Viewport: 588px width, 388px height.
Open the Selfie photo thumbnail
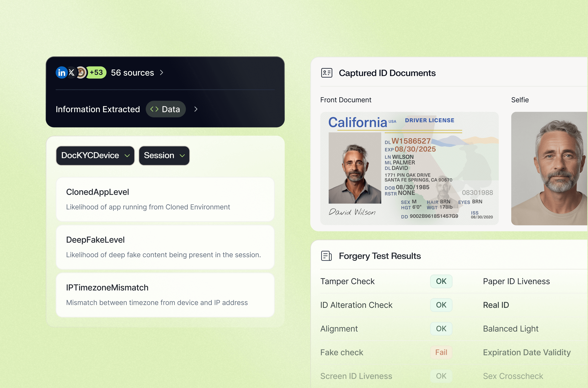coord(549,168)
